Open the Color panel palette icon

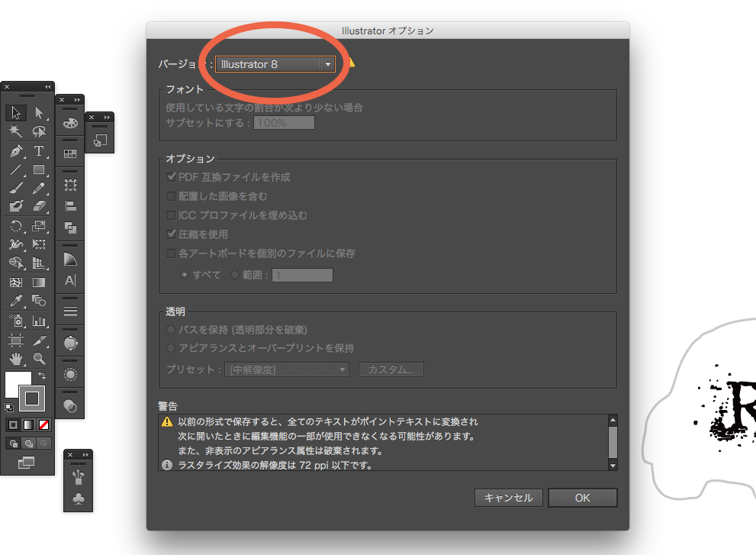70,123
